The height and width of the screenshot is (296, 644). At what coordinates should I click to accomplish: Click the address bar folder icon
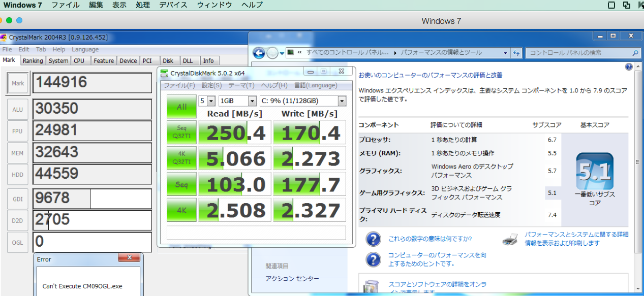(x=290, y=52)
